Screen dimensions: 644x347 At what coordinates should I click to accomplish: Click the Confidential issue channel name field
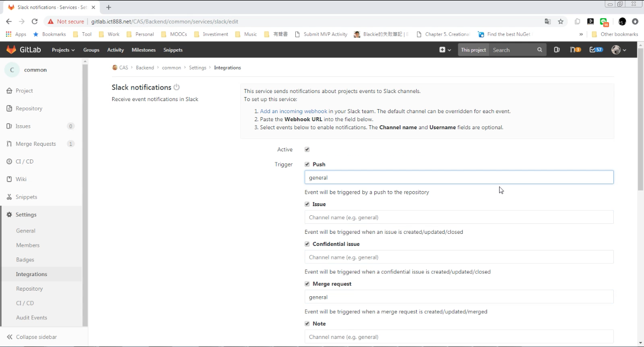point(459,257)
